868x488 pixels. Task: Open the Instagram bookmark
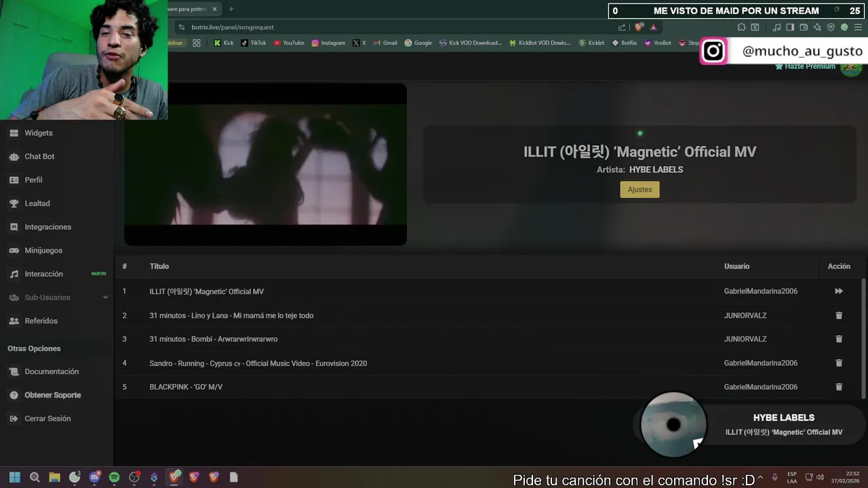pyautogui.click(x=328, y=43)
